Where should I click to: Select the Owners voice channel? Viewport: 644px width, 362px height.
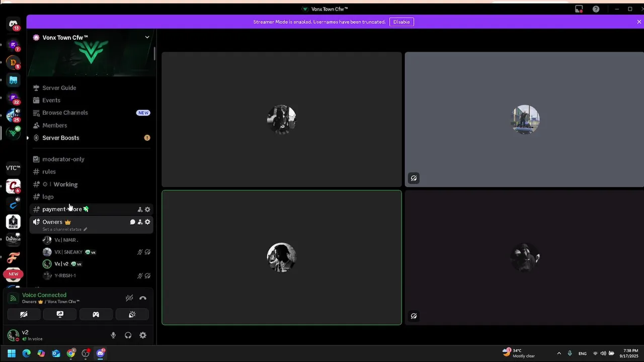[x=92, y=225]
